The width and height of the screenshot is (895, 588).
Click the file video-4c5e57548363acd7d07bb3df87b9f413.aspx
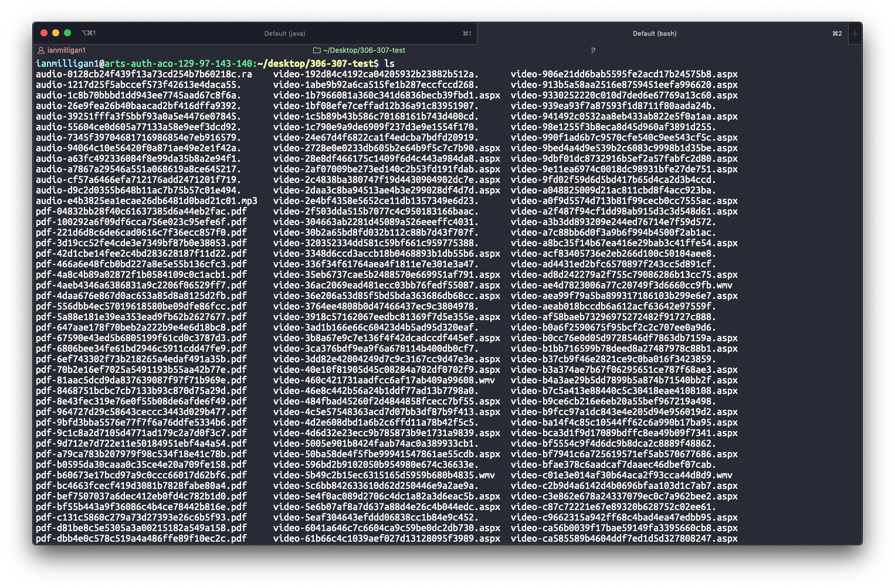point(387,412)
